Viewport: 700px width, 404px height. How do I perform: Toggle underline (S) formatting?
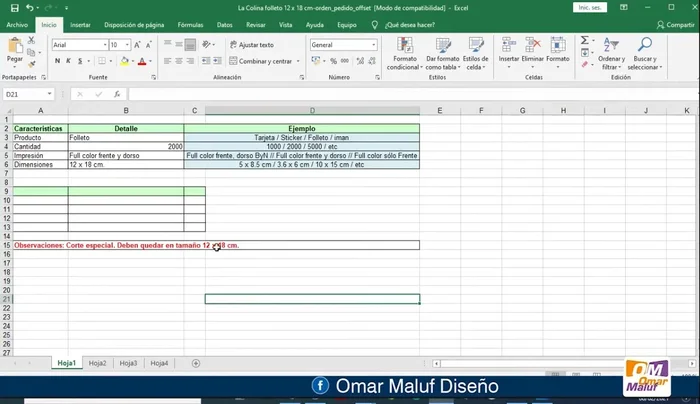[80, 61]
